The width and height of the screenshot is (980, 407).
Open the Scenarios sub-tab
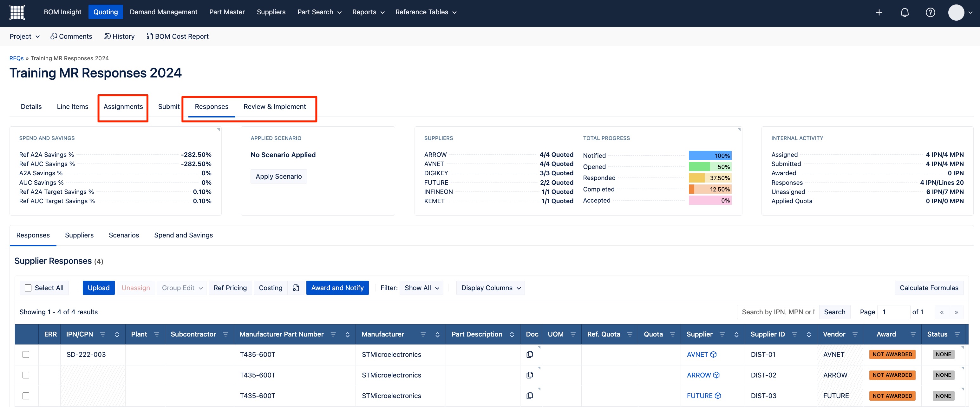(124, 235)
